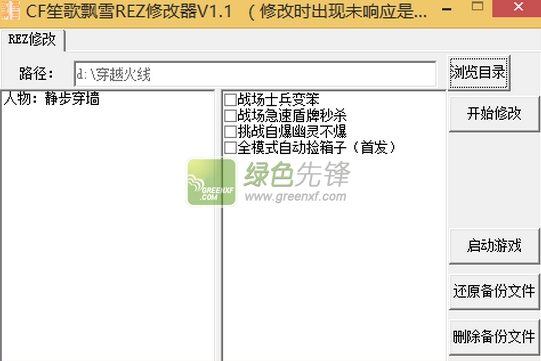This screenshot has width=541, height=361.
Task: Click the window title bar text
Action: click(x=226, y=12)
